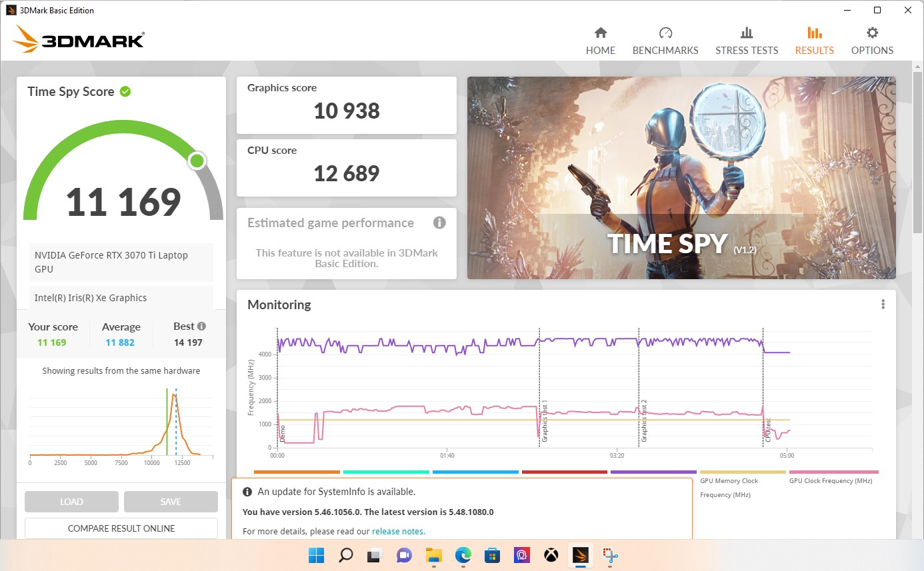
Task: Open the Chat app on the taskbar
Action: click(x=404, y=555)
